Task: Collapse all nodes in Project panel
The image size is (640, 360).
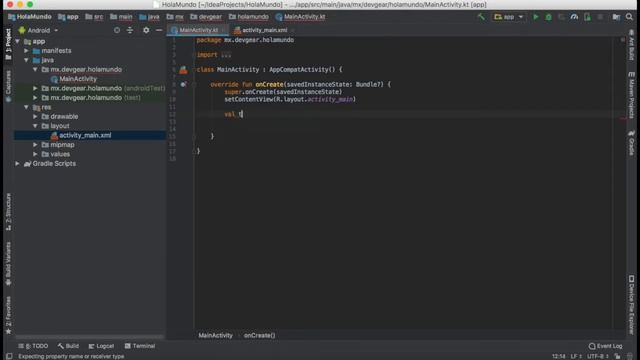Action: (x=130, y=30)
